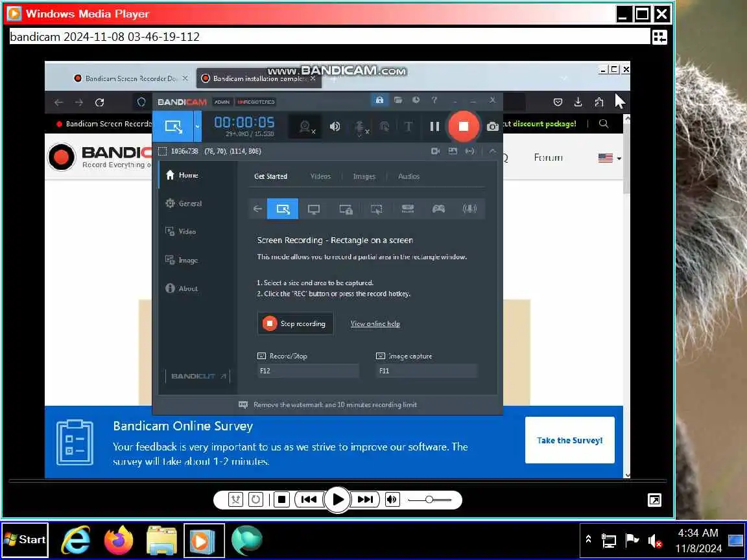
Task: Open Firefox from the taskbar
Action: 119,540
